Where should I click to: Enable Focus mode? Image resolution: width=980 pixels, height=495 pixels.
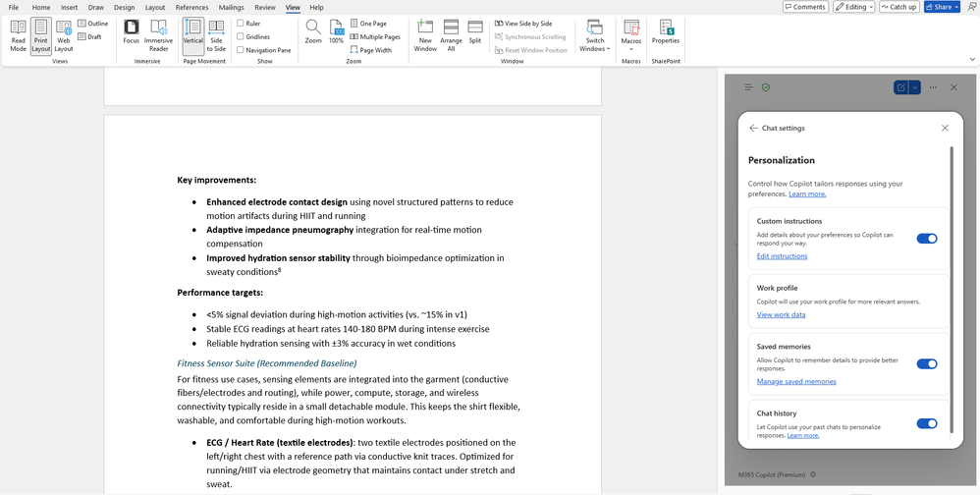[132, 31]
